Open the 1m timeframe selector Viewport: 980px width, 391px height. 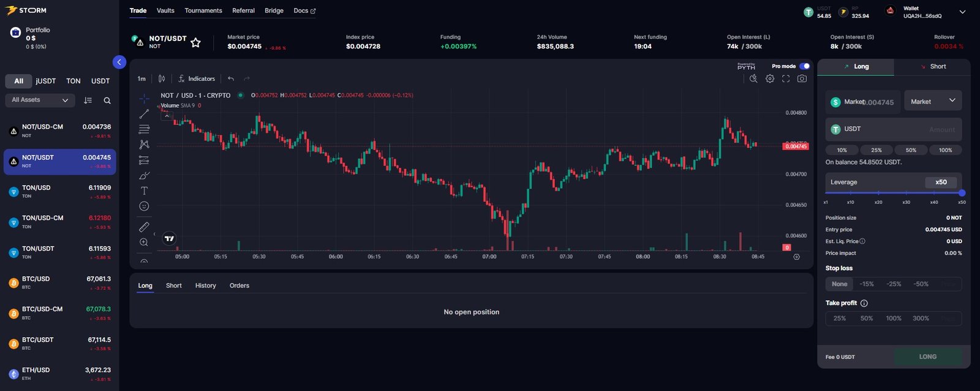click(141, 78)
